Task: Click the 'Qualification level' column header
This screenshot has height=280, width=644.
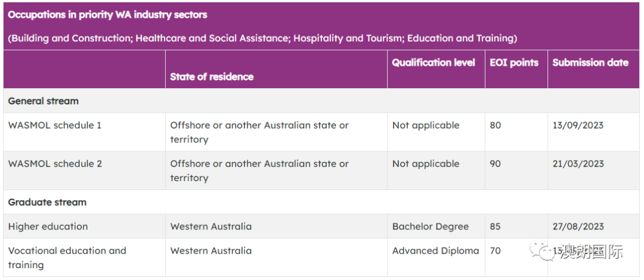Action: (x=434, y=63)
